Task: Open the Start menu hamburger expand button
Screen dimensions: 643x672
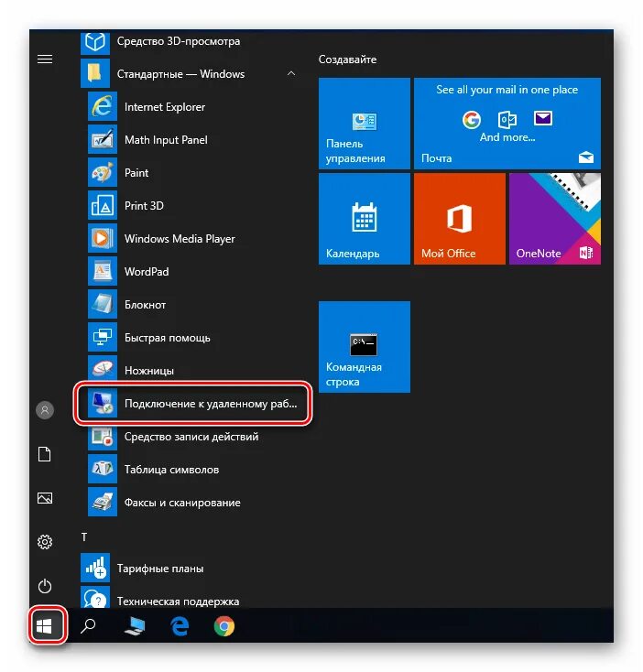Action: [45, 59]
